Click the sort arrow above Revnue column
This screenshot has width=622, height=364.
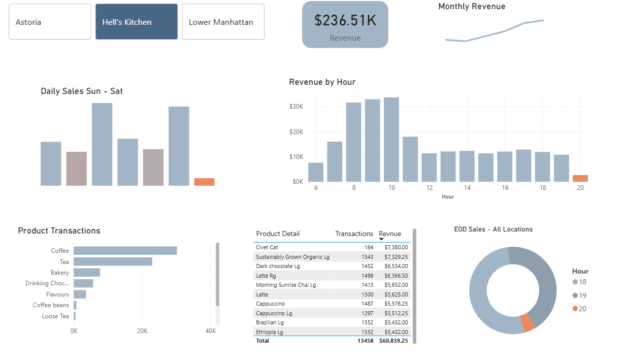point(382,239)
